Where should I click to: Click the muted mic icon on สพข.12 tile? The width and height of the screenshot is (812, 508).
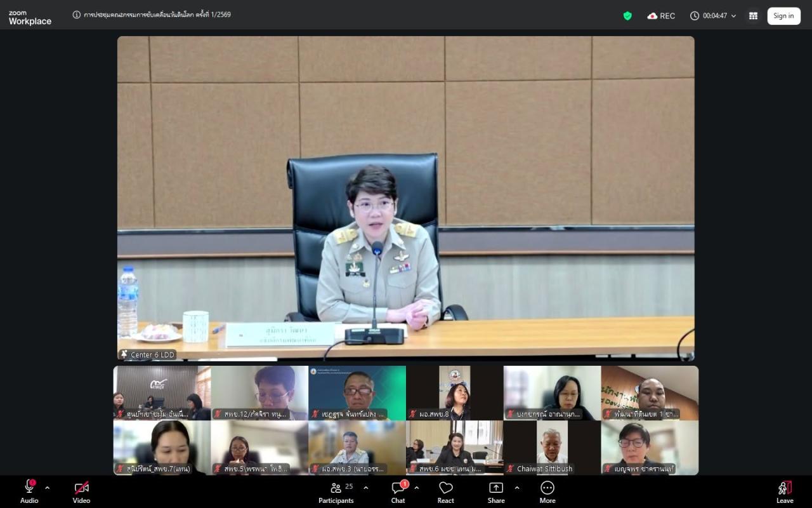217,414
